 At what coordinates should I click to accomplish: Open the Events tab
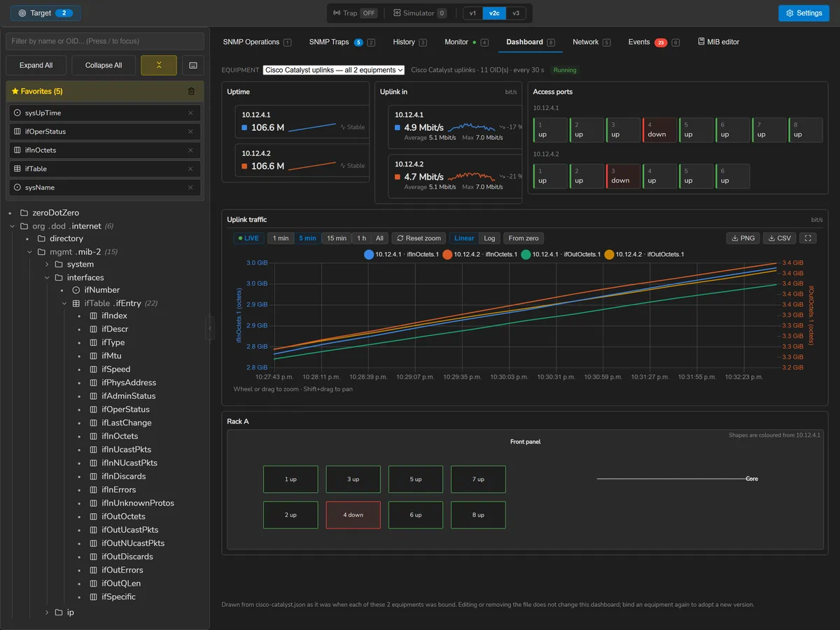click(x=653, y=42)
